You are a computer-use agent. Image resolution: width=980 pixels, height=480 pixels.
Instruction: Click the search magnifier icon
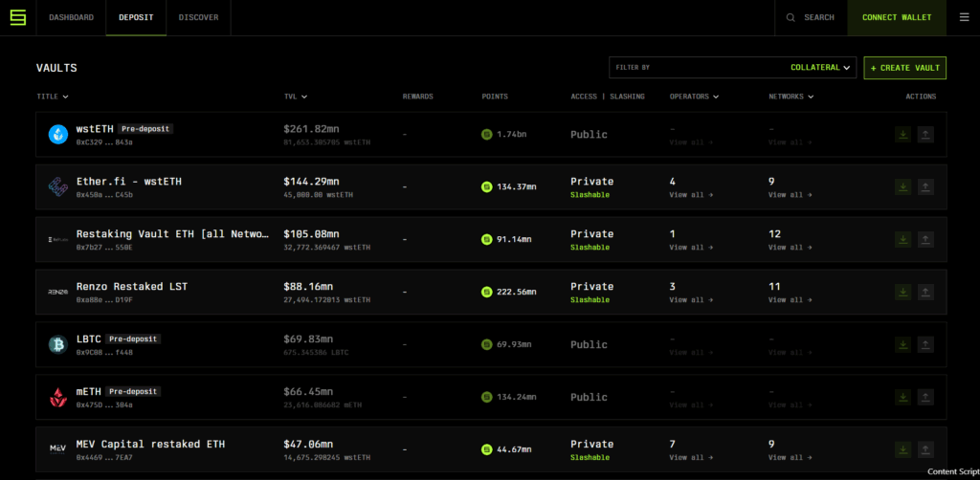[791, 17]
